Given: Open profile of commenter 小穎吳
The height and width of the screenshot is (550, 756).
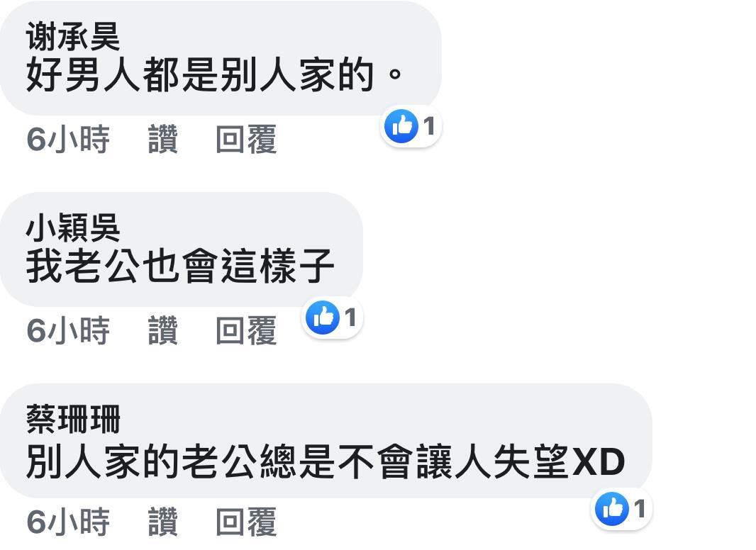Looking at the screenshot, I should click(73, 228).
